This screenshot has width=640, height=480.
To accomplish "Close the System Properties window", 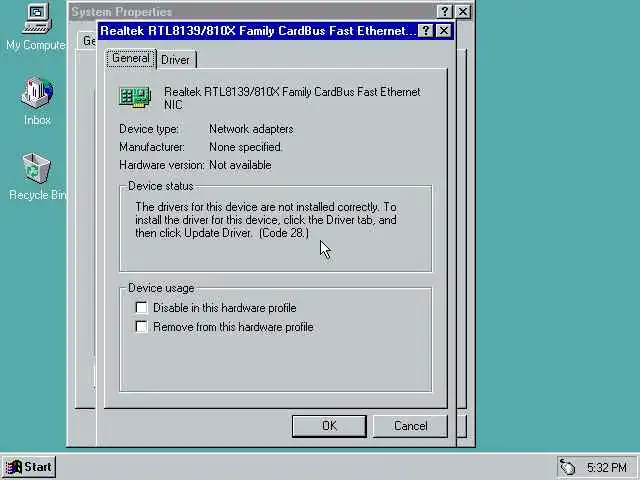I will click(x=462, y=11).
